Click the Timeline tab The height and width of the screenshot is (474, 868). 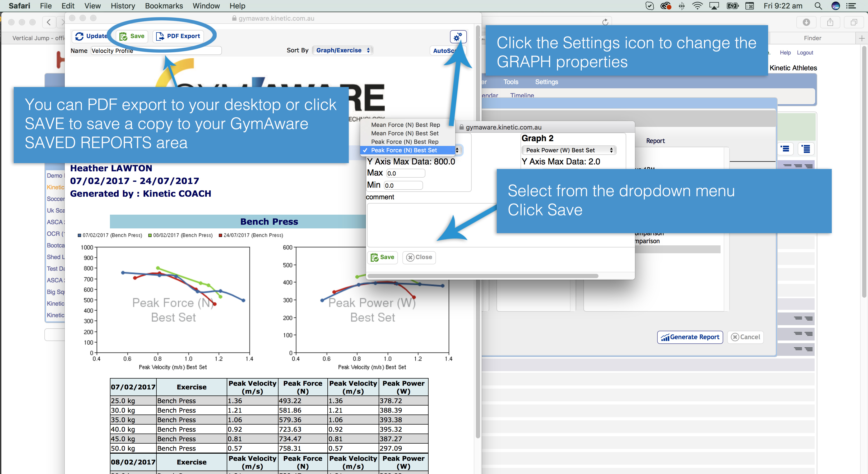coord(522,96)
